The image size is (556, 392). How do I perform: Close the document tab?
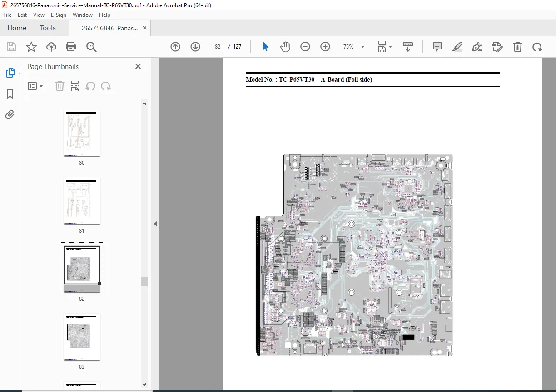click(x=144, y=28)
